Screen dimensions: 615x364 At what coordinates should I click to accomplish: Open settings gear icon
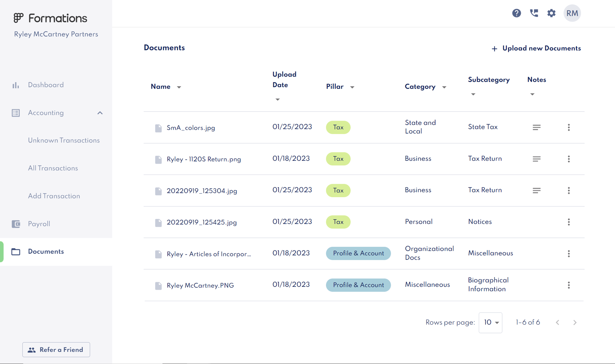click(551, 13)
